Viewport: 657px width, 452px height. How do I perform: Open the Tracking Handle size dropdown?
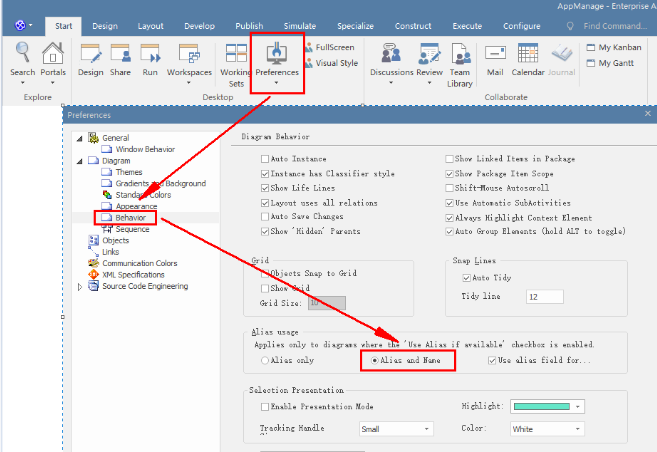coord(396,428)
